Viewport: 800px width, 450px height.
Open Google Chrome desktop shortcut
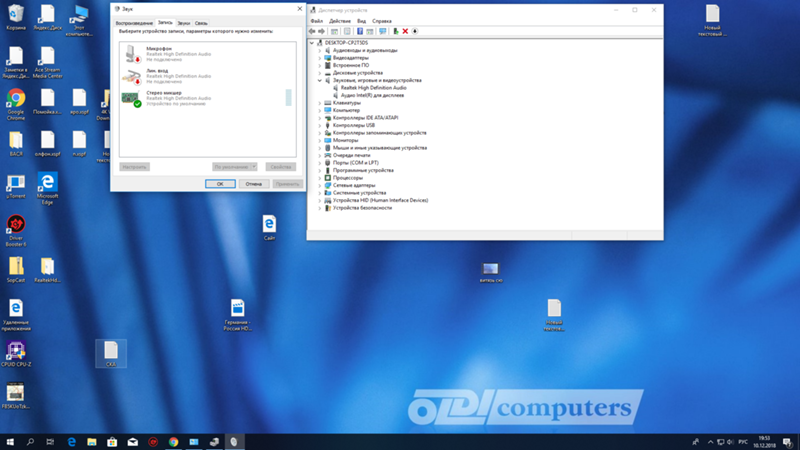[16, 105]
